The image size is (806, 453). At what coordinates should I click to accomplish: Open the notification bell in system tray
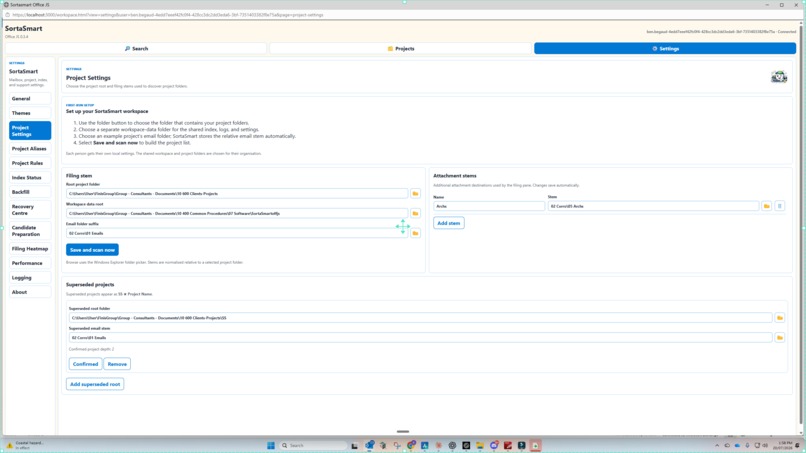tap(798, 445)
